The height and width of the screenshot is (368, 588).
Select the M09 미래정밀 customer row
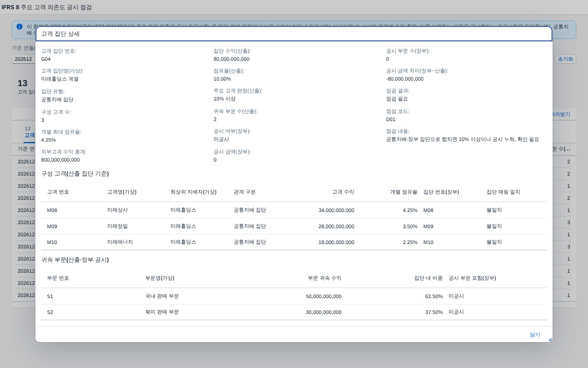coord(294,226)
